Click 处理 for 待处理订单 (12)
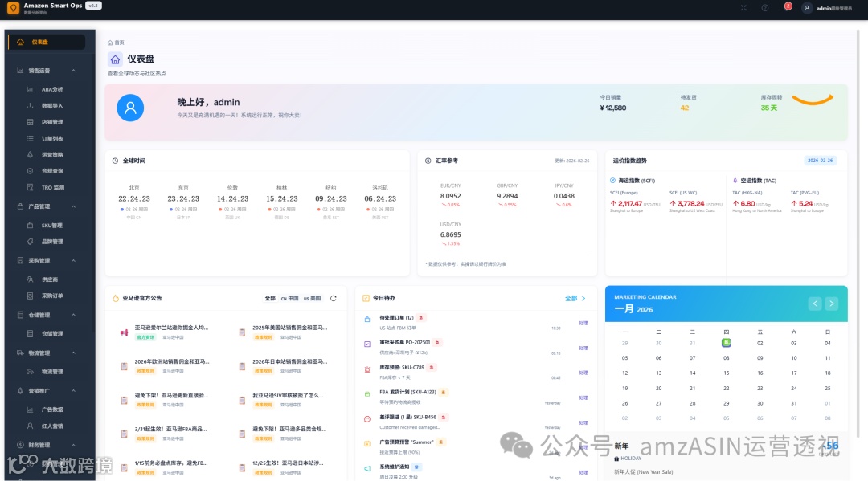The width and height of the screenshot is (868, 481). (x=583, y=323)
